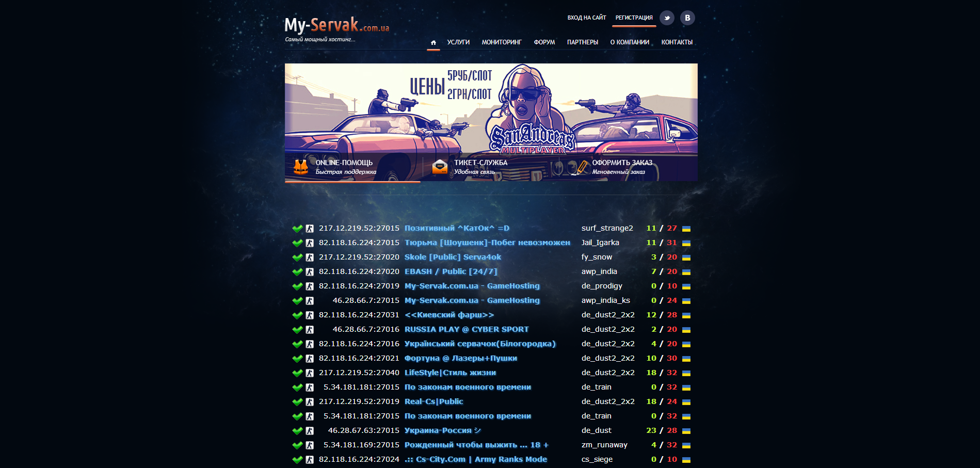Open Real-Cs|Public server link
The image size is (980, 468).
[433, 401]
